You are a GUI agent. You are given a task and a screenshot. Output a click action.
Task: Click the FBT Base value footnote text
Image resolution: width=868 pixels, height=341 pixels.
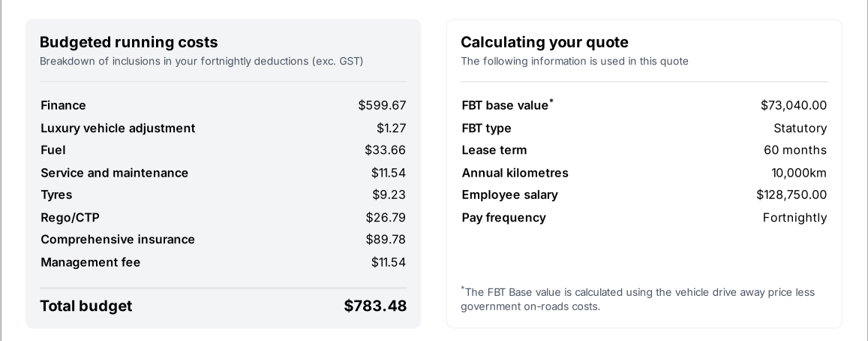637,299
